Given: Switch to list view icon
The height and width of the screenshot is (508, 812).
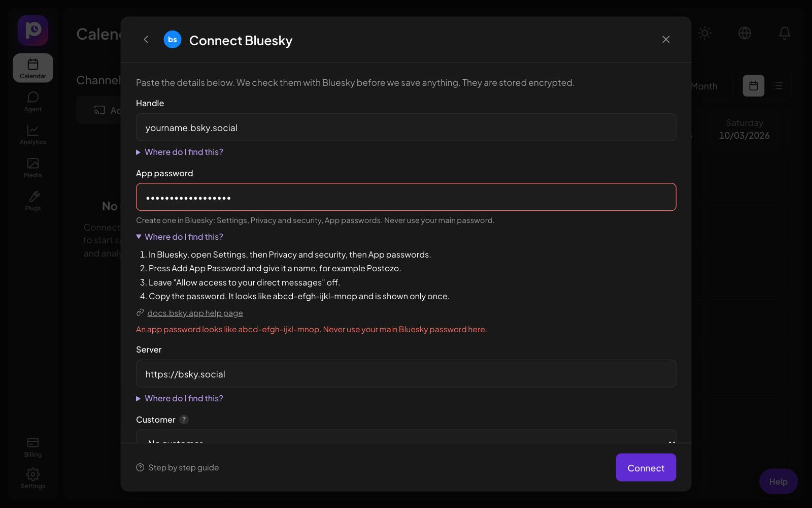Looking at the screenshot, I should [x=779, y=86].
